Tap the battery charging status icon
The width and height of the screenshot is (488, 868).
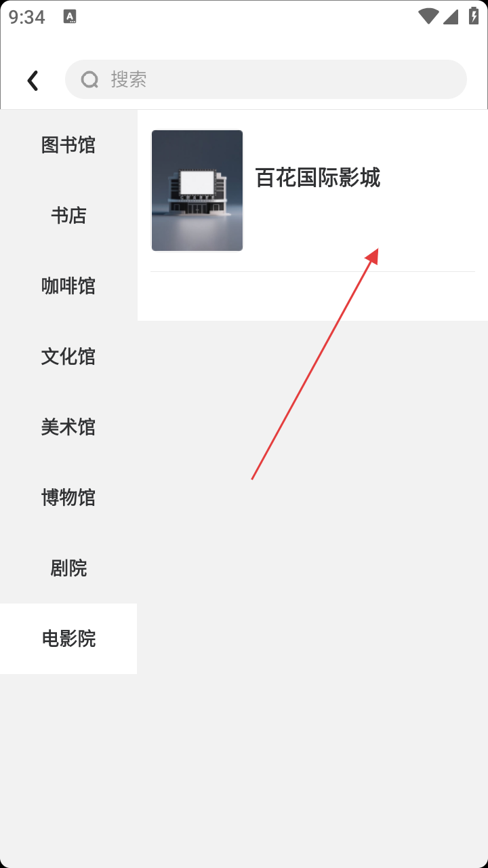click(x=474, y=16)
